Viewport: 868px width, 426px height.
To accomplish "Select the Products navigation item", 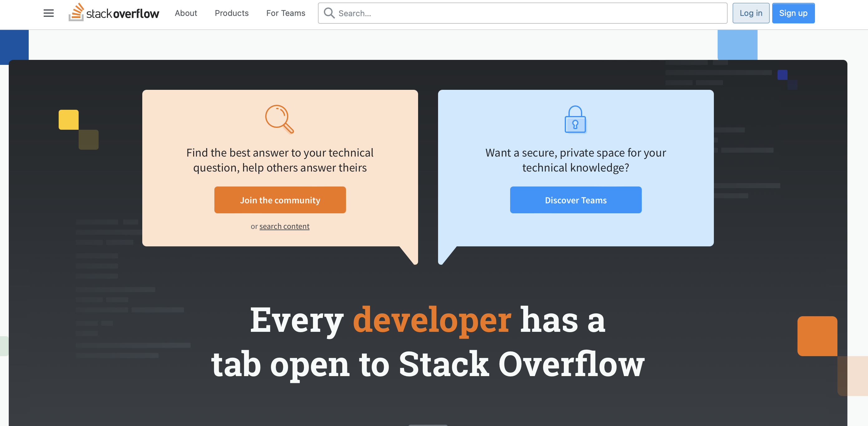I will point(232,12).
